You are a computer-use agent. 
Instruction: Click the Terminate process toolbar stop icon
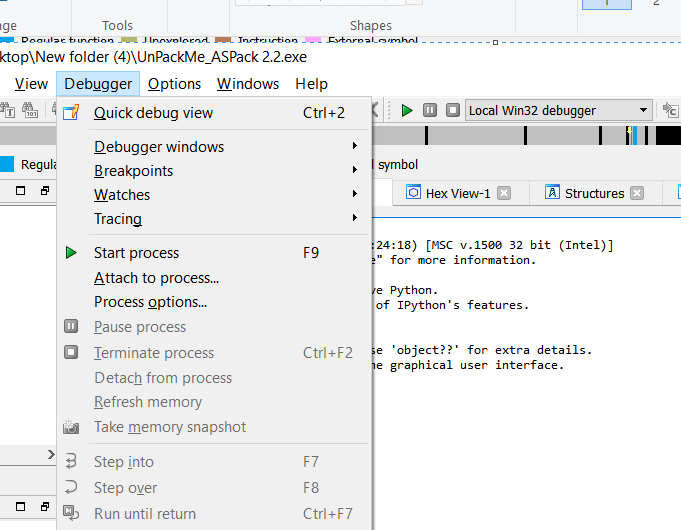[453, 111]
